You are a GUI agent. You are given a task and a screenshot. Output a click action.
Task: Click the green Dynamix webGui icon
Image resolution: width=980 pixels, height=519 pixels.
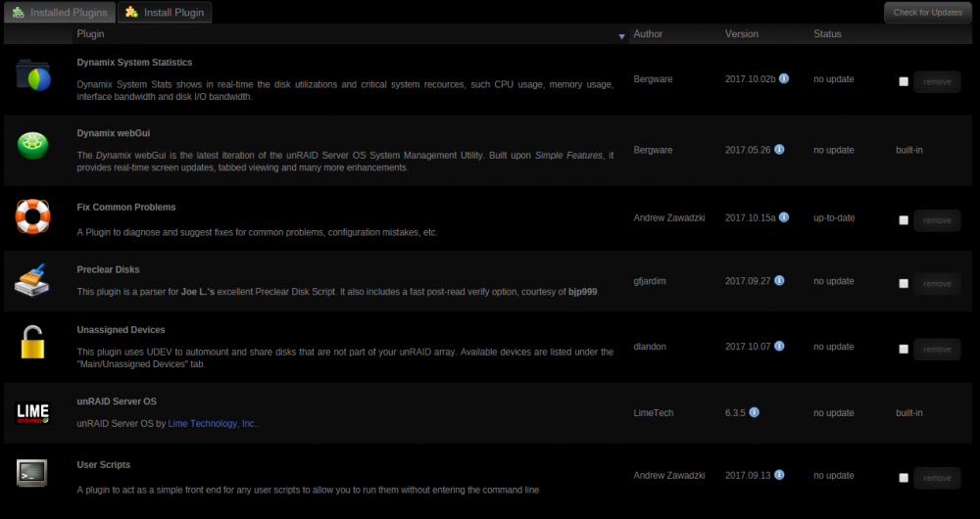[32, 146]
